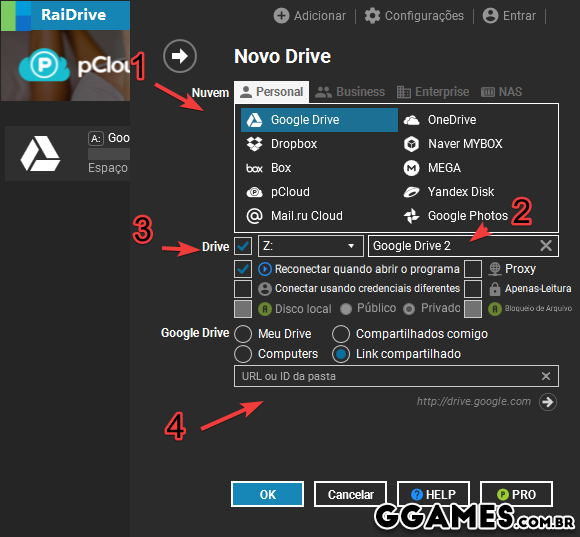Toggle the Drive letter checkbox
This screenshot has width=580, height=537.
click(x=243, y=246)
